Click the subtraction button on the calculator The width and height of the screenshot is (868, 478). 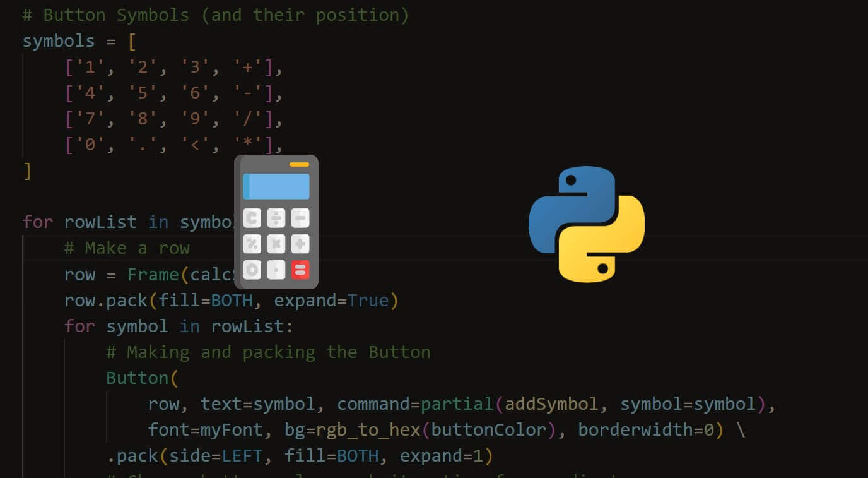[300, 217]
